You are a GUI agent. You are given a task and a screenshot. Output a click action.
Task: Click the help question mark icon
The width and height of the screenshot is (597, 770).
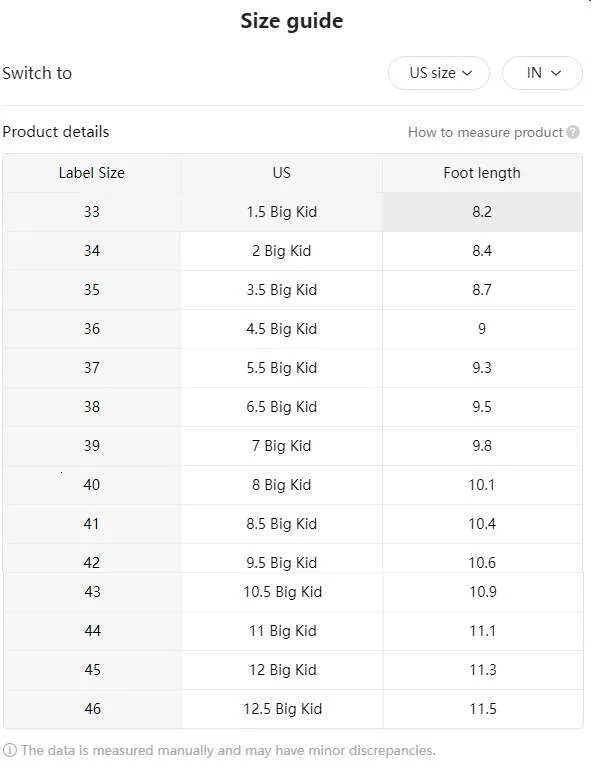573,132
